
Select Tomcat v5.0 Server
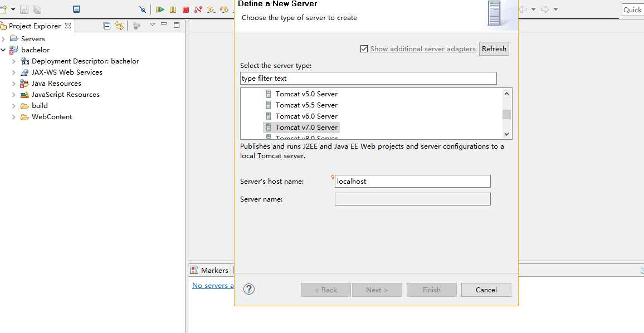[x=306, y=94]
